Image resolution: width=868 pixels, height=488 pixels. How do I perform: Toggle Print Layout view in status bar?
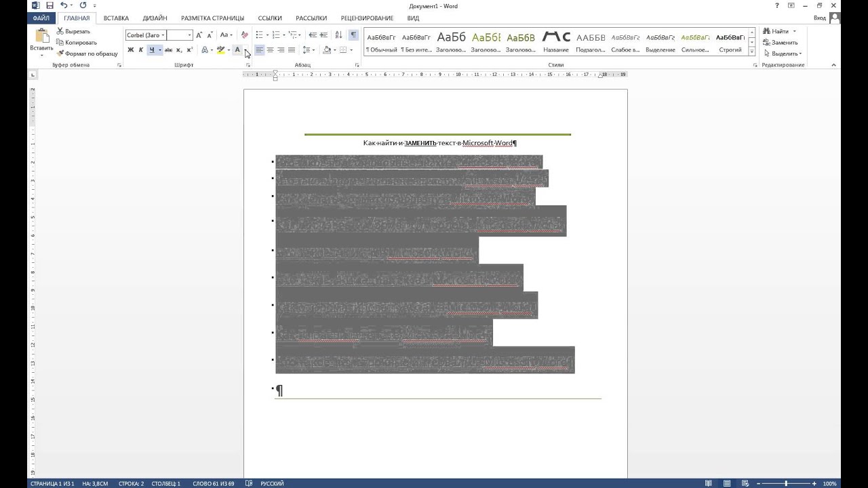point(728,484)
